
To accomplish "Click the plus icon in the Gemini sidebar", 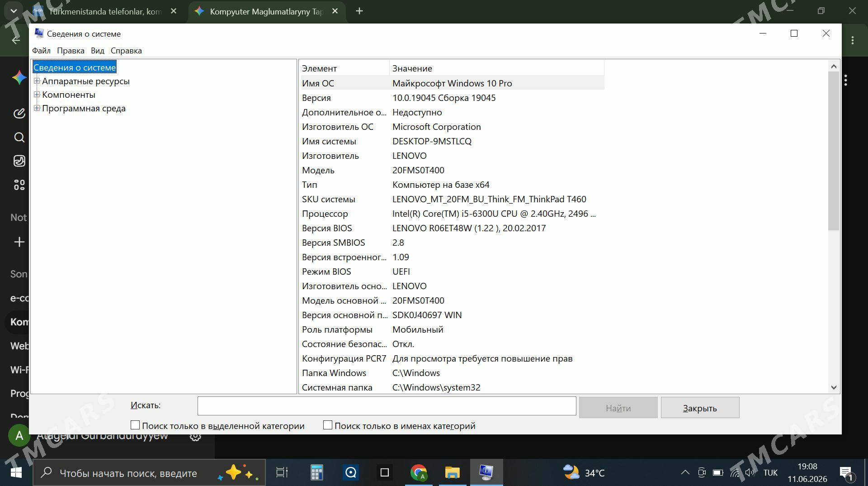I will (x=19, y=242).
